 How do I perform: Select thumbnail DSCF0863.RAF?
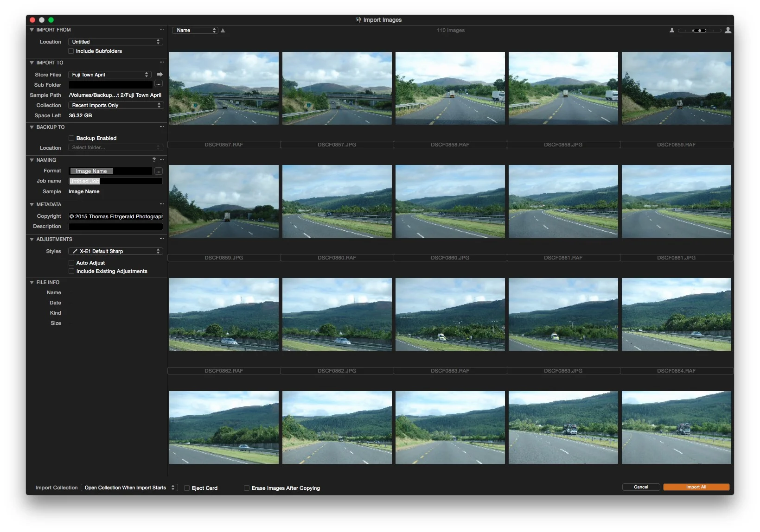pyautogui.click(x=450, y=314)
